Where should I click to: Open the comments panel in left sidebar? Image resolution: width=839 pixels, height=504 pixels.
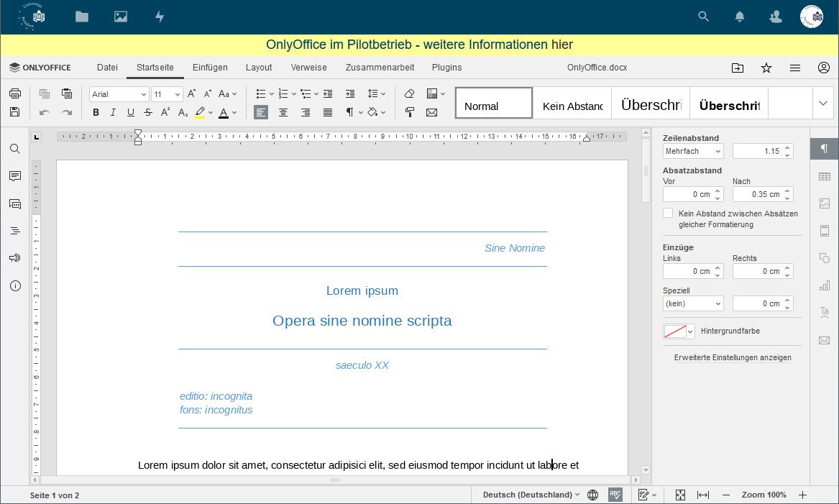(14, 176)
